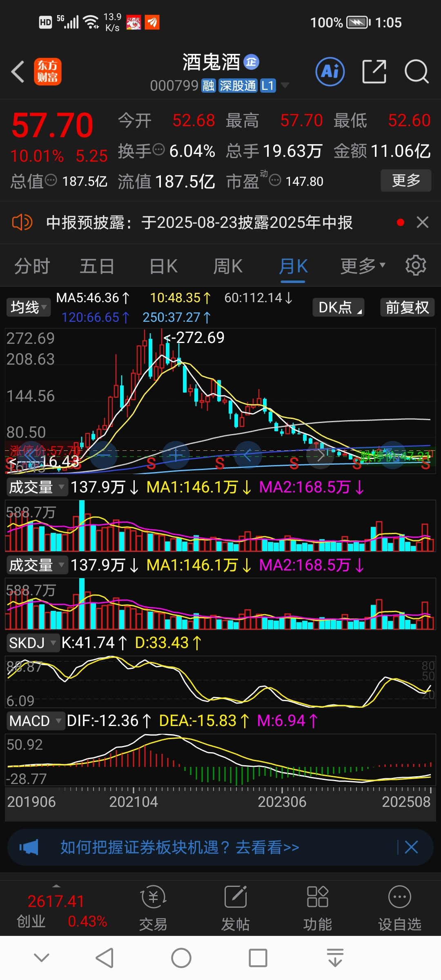Open 如何把握证券板块机遇 promo link

(180, 847)
